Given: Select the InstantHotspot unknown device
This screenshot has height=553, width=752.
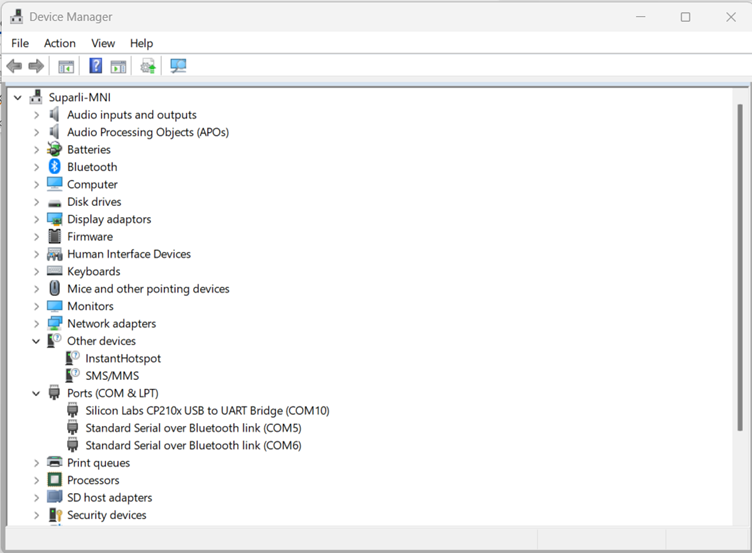Looking at the screenshot, I should click(122, 358).
